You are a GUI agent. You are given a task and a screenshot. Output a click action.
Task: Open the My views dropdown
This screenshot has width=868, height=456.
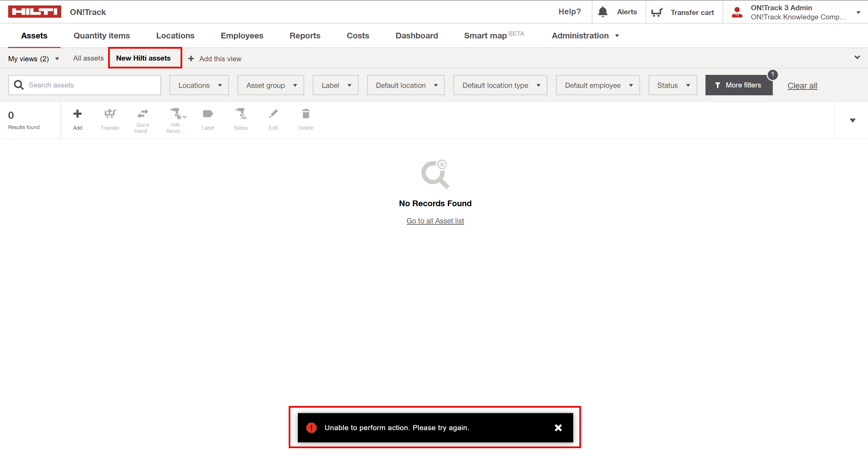click(x=34, y=59)
